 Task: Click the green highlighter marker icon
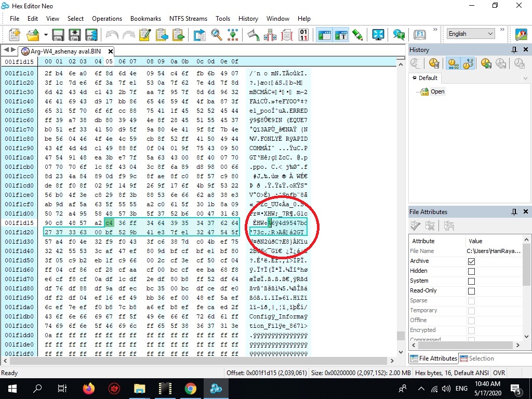[x=357, y=35]
